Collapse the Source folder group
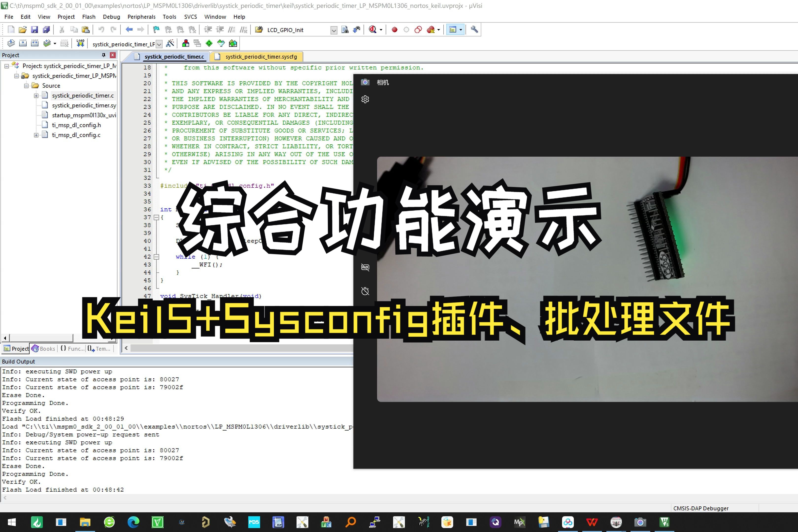The width and height of the screenshot is (798, 532). coord(26,86)
